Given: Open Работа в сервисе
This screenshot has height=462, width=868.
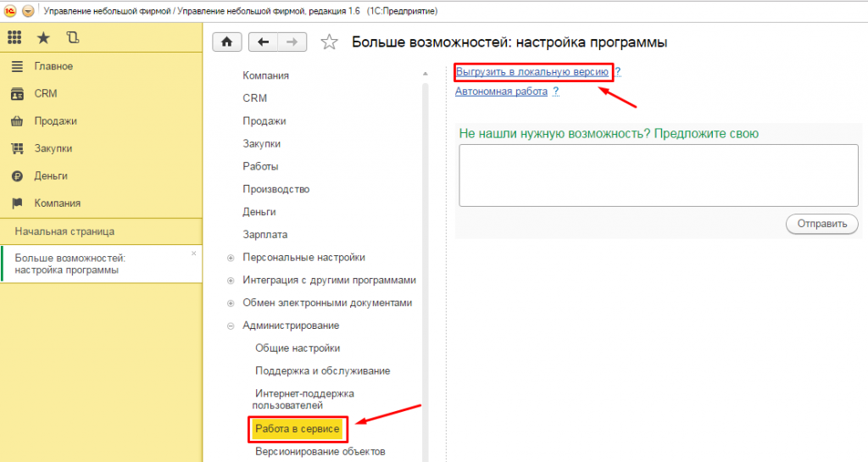Looking at the screenshot, I should coord(298,429).
